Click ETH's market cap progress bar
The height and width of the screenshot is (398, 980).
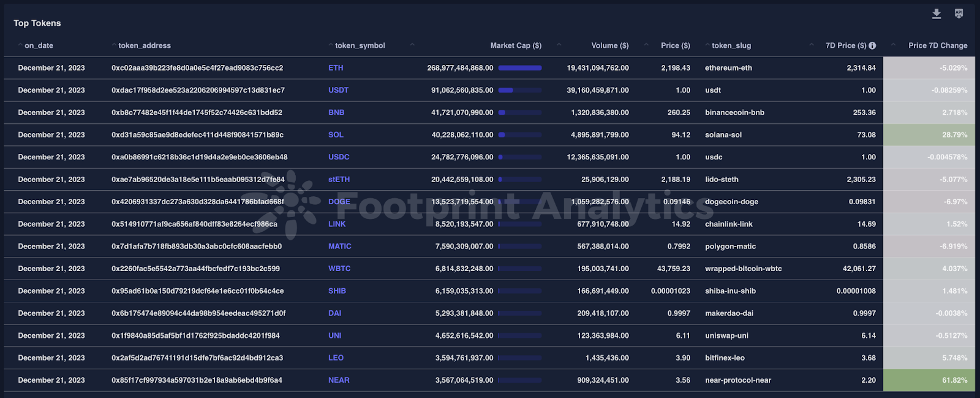520,67
